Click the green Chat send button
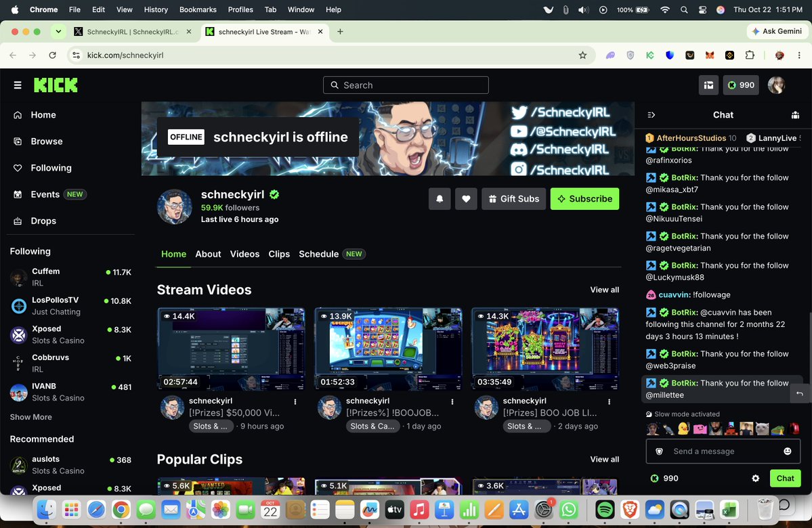The height and width of the screenshot is (528, 812). tap(785, 479)
